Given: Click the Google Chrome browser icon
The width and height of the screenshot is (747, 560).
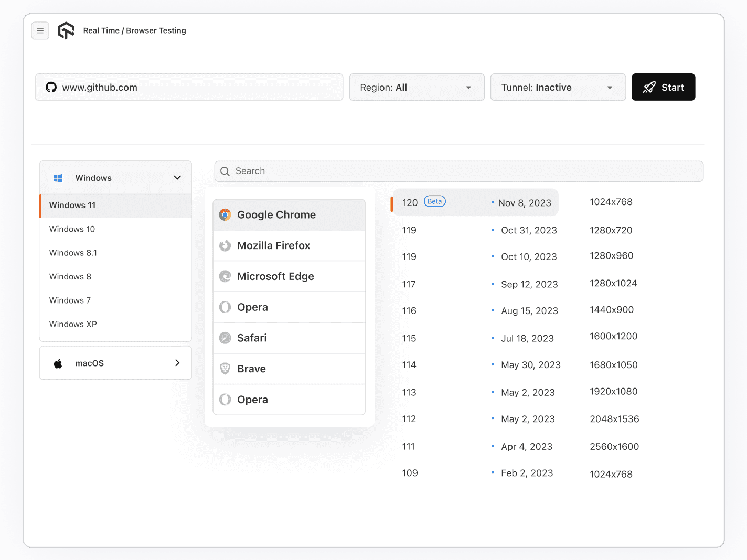Looking at the screenshot, I should point(225,215).
